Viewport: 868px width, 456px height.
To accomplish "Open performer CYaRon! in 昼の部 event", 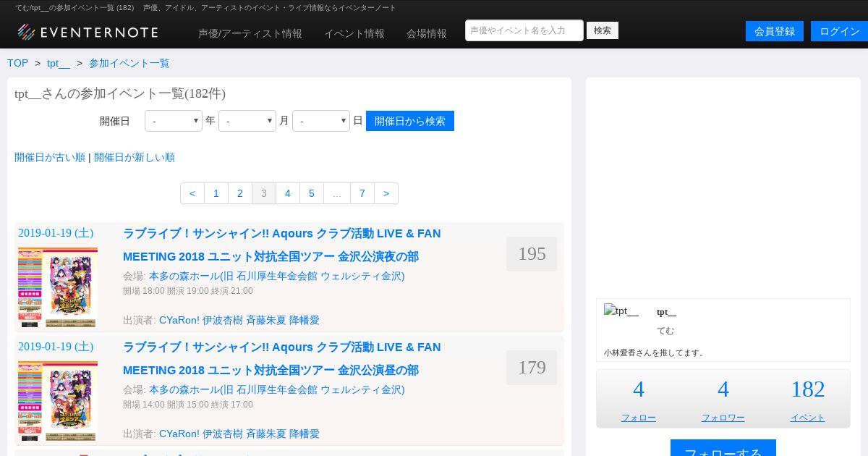I will tap(179, 434).
